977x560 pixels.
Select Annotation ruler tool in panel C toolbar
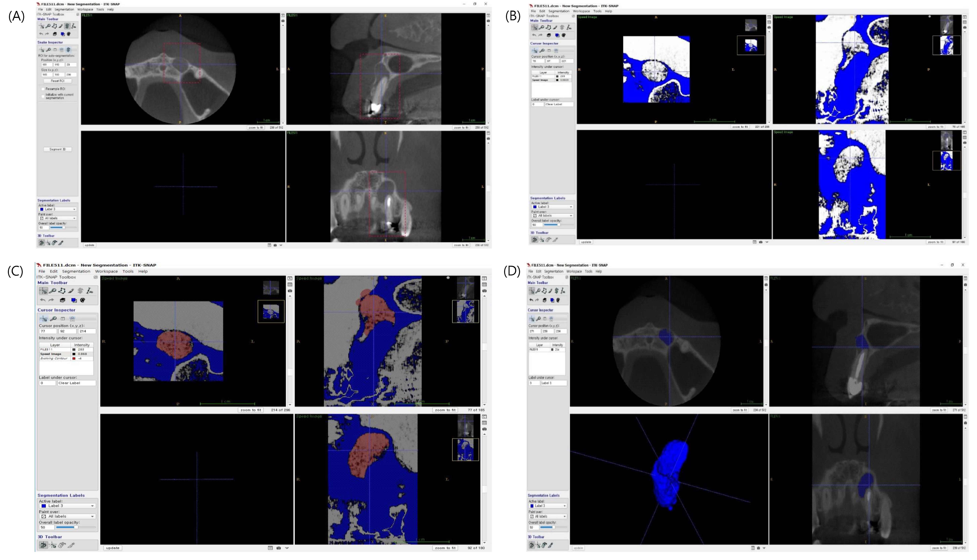click(x=90, y=291)
